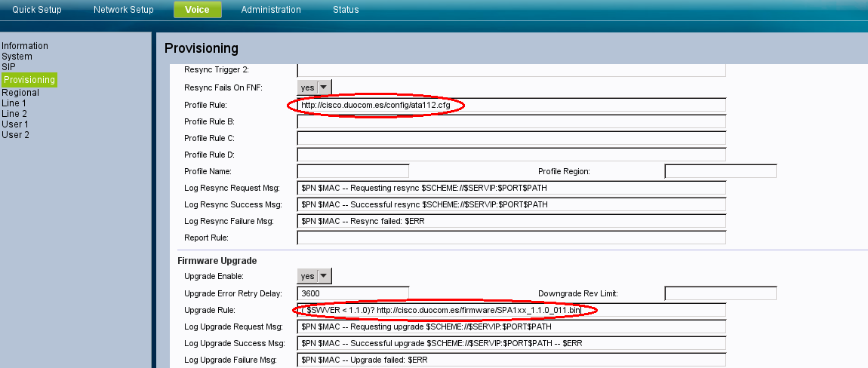Open the Administration tab
The height and width of the screenshot is (368, 868).
point(271,10)
